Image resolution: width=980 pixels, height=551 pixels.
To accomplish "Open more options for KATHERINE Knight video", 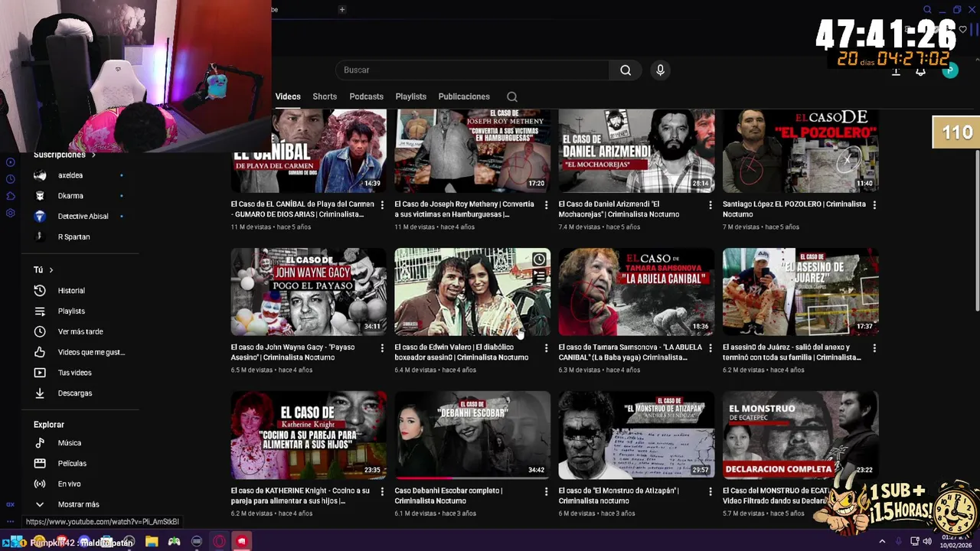I will click(x=382, y=491).
